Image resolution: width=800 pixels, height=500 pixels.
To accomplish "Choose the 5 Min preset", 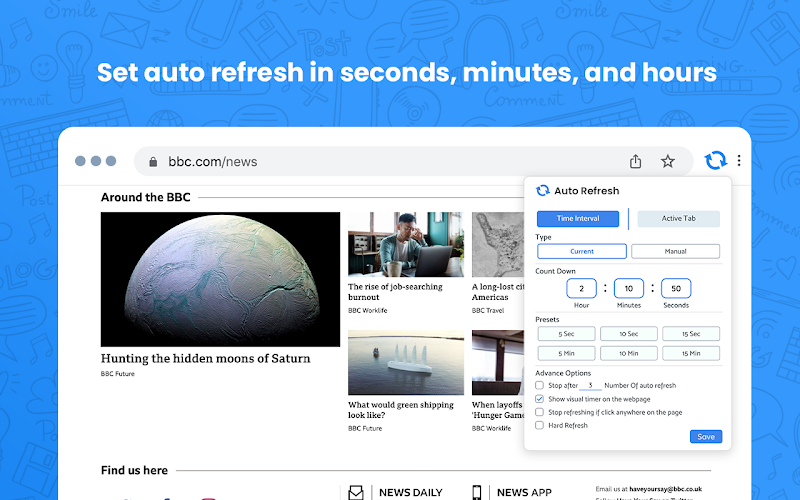I will [x=566, y=353].
